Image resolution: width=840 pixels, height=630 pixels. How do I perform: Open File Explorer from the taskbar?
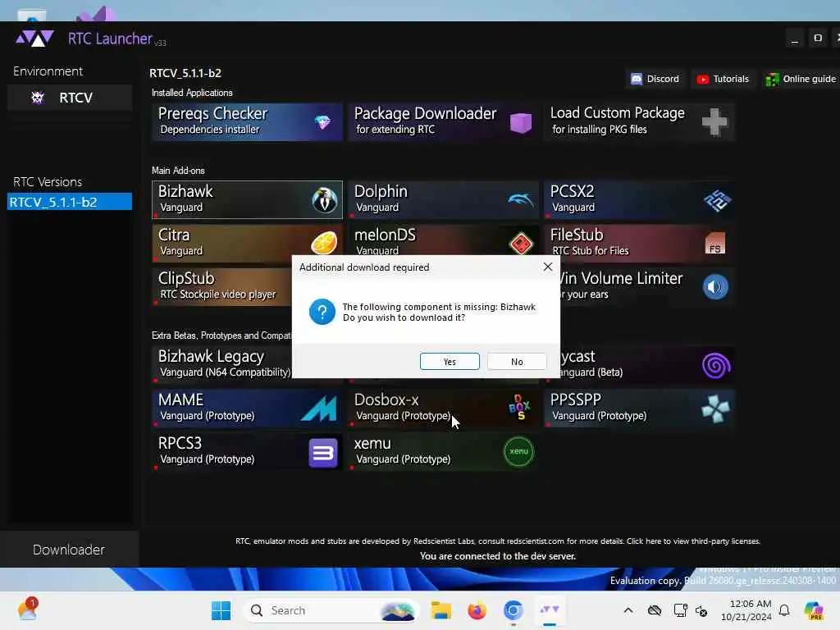(x=441, y=610)
